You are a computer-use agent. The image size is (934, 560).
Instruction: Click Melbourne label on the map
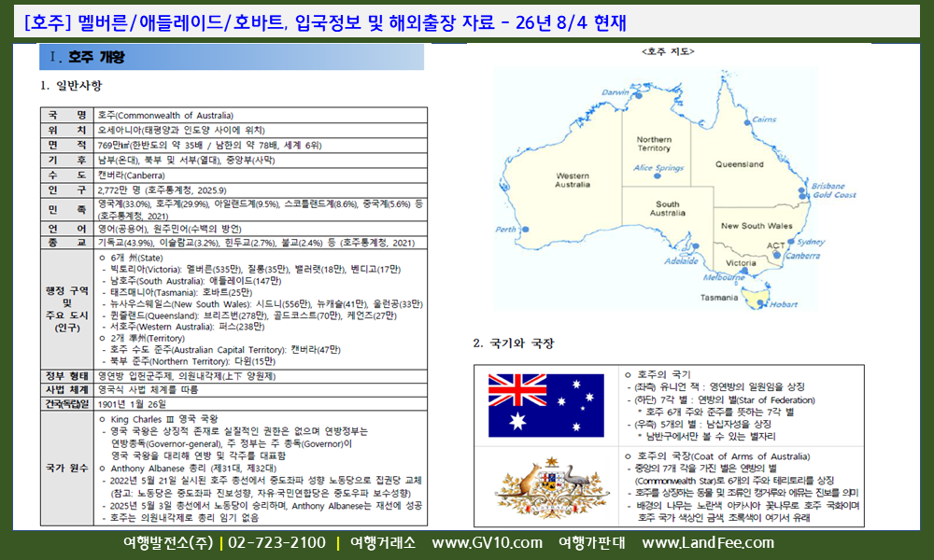click(724, 277)
